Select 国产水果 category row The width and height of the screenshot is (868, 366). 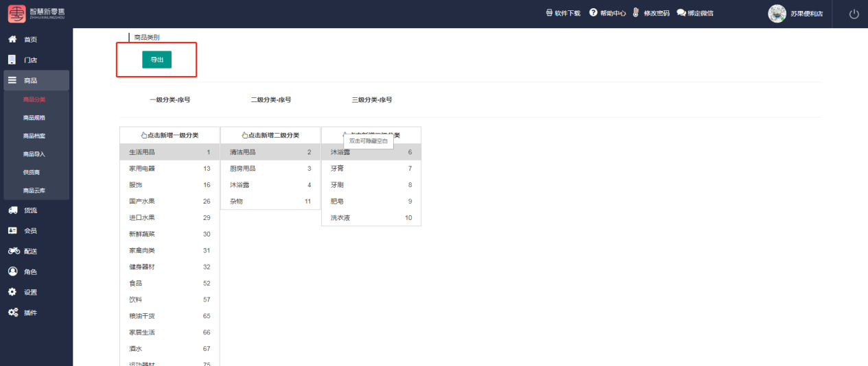[x=169, y=202]
